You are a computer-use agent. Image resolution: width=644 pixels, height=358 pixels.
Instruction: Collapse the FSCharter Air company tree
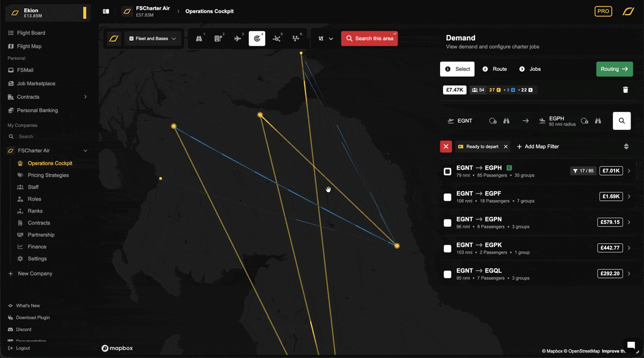point(85,151)
